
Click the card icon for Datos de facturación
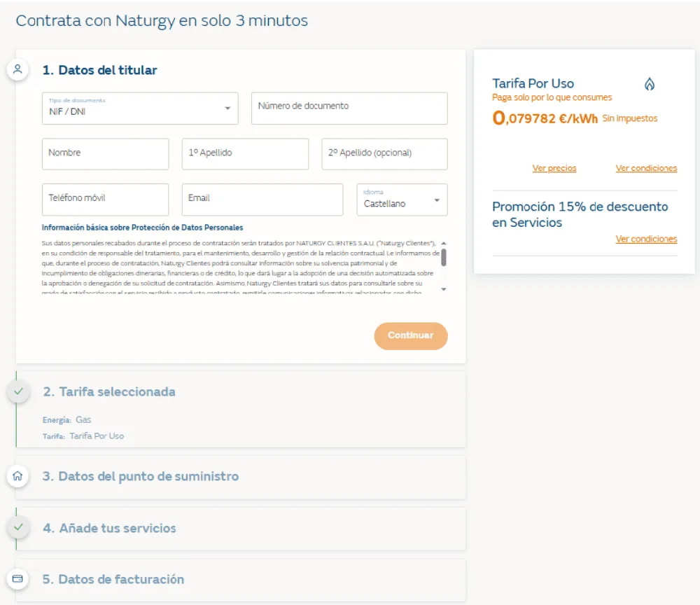pos(18,578)
